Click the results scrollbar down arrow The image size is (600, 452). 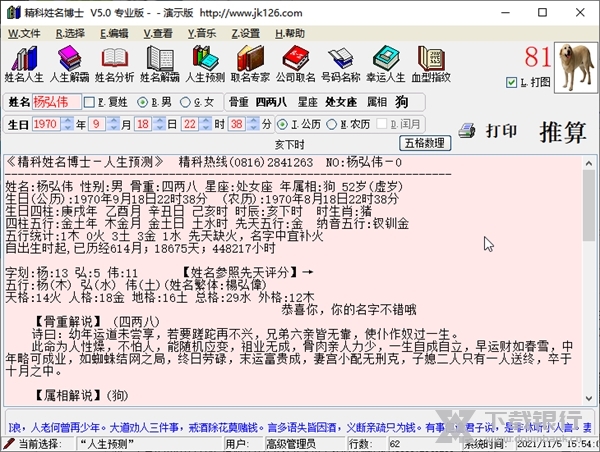[x=589, y=398]
